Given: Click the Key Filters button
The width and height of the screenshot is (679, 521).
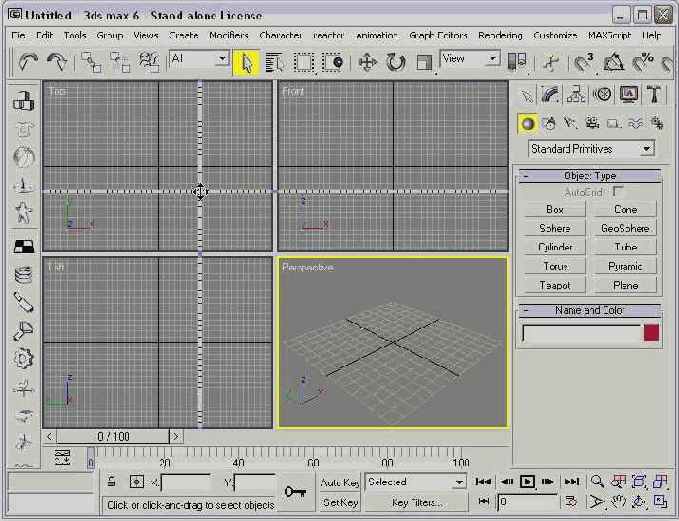Looking at the screenshot, I should click(x=417, y=502).
